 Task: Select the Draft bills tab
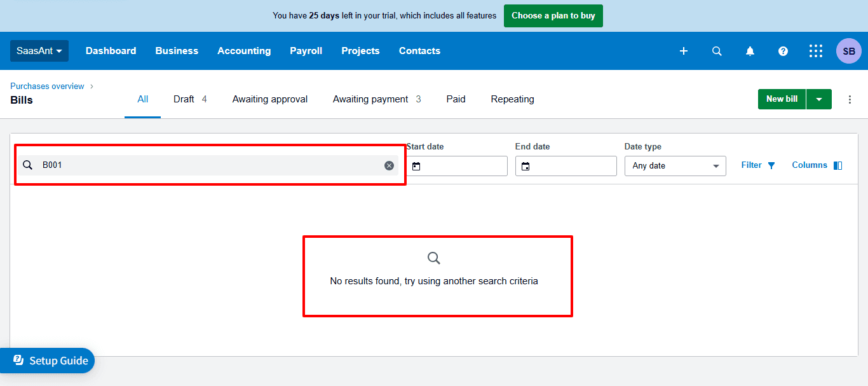coord(184,99)
